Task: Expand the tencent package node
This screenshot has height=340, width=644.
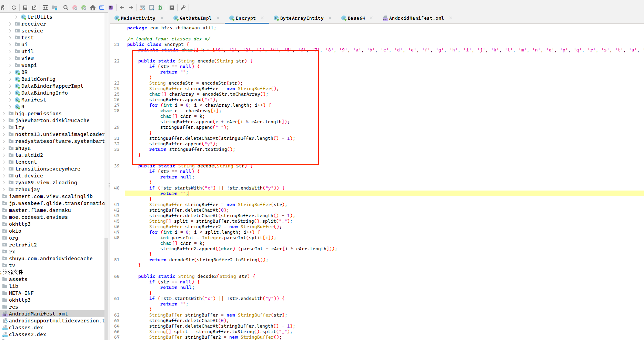Action: click(x=4, y=162)
